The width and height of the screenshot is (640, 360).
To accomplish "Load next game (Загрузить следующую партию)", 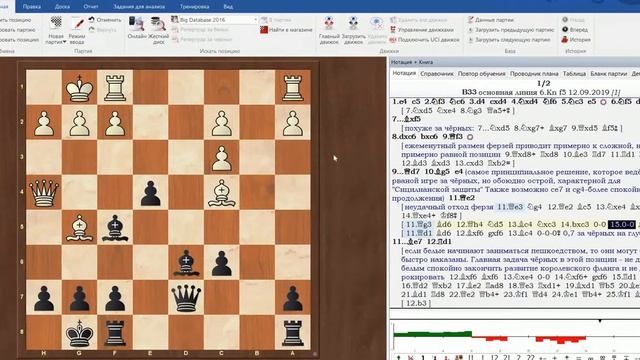I will pyautogui.click(x=509, y=40).
